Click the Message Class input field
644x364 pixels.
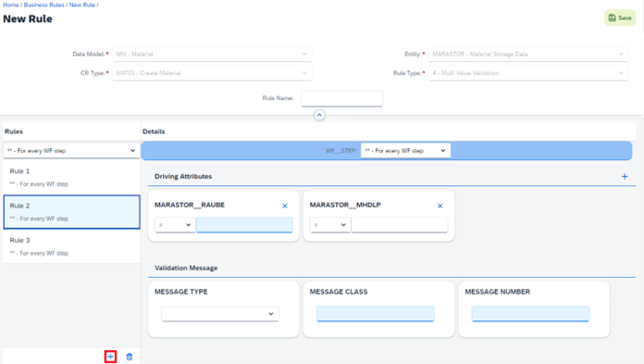point(376,314)
